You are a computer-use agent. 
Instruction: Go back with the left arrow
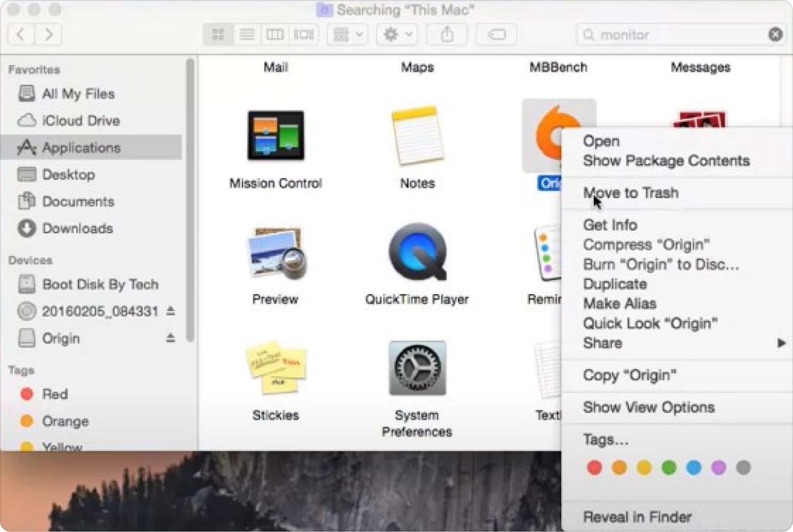pyautogui.click(x=21, y=35)
